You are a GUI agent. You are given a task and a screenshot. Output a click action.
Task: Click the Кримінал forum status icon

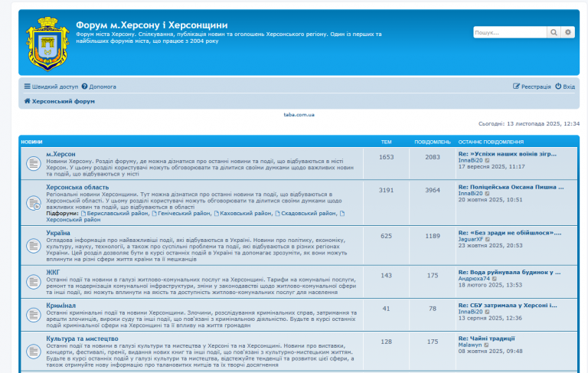tap(34, 315)
